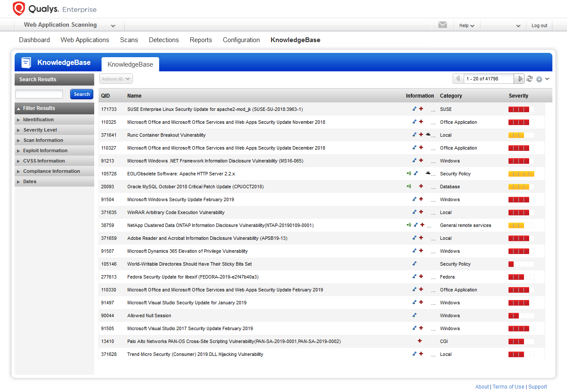This screenshot has height=392, width=567.
Task: Open the Configuration section
Action: [241, 40]
